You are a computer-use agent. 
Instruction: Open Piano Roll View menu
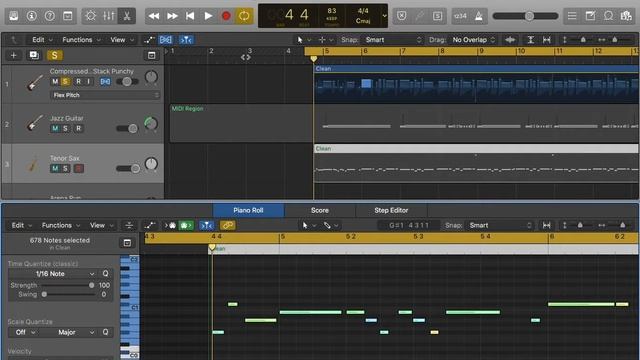click(x=101, y=225)
